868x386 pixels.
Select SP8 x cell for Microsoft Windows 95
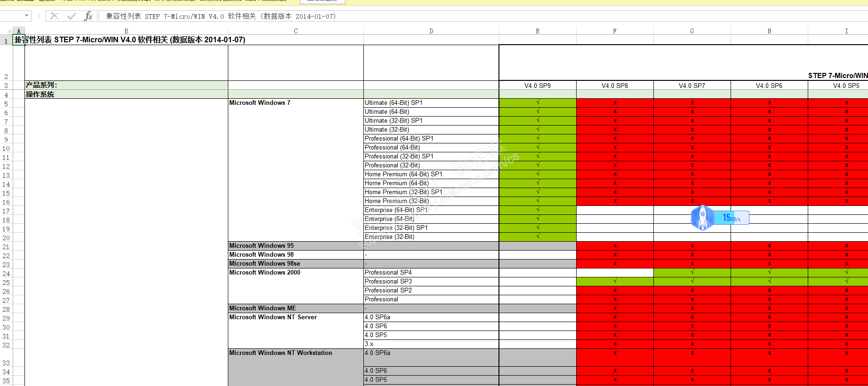pos(615,246)
